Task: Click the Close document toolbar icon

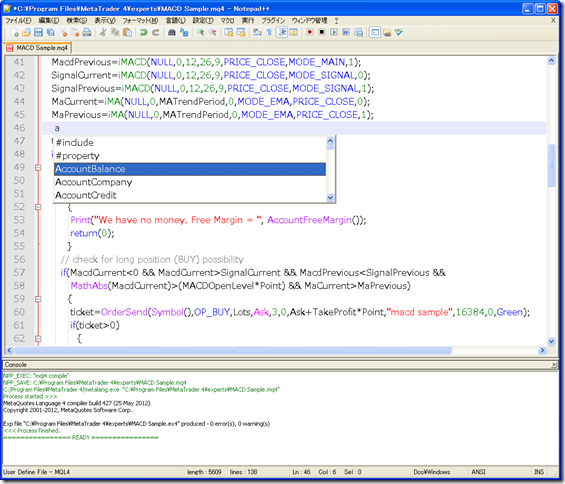Action: pyautogui.click(x=63, y=33)
